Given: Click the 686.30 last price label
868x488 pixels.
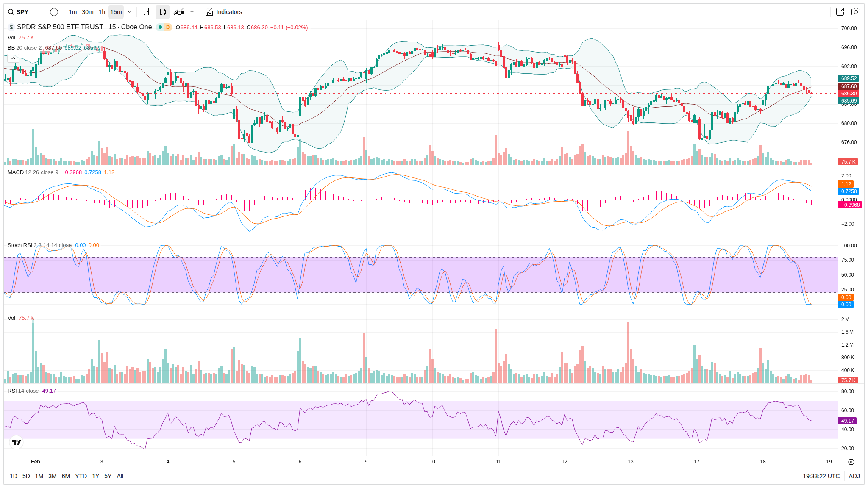Looking at the screenshot, I should [849, 94].
